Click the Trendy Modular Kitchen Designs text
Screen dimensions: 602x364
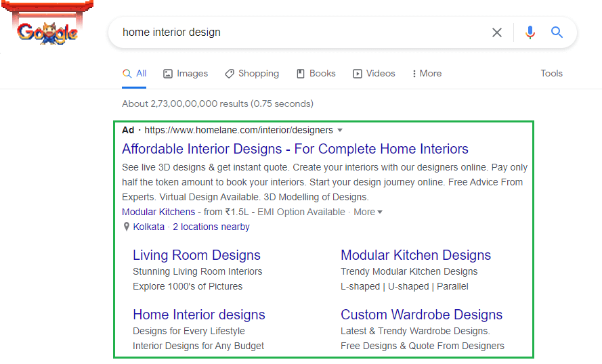(409, 271)
